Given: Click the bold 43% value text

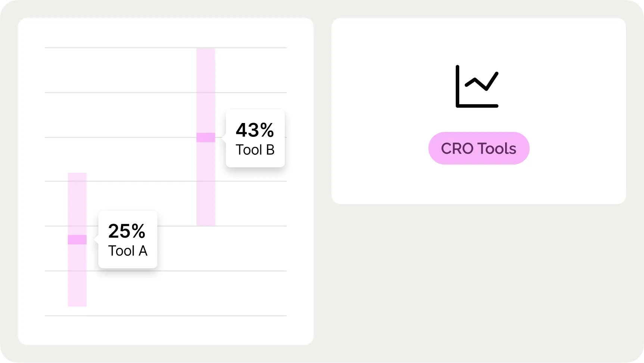Looking at the screenshot, I should coord(255,130).
